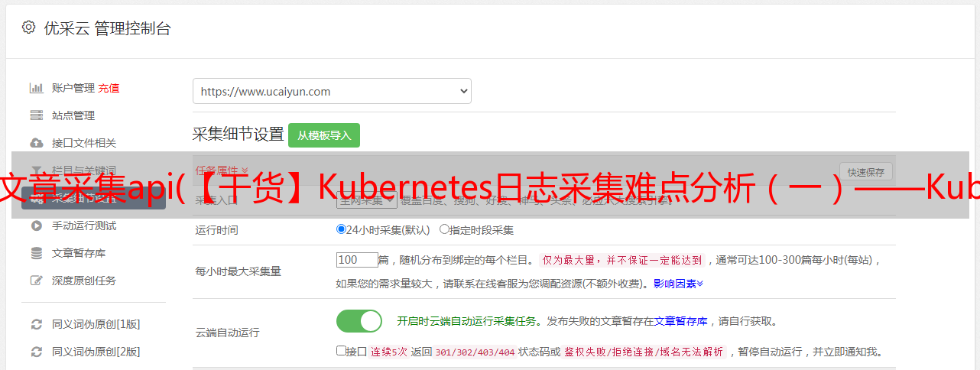This screenshot has width=980, height=370.
Task: Enable the 接口 pause-on-failure checkbox
Action: coord(341,352)
